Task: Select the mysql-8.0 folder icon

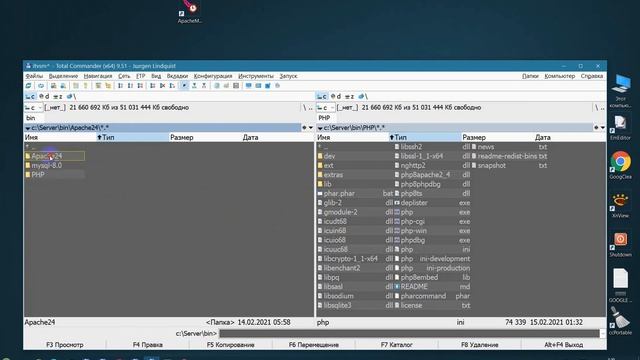Action: [x=28, y=165]
